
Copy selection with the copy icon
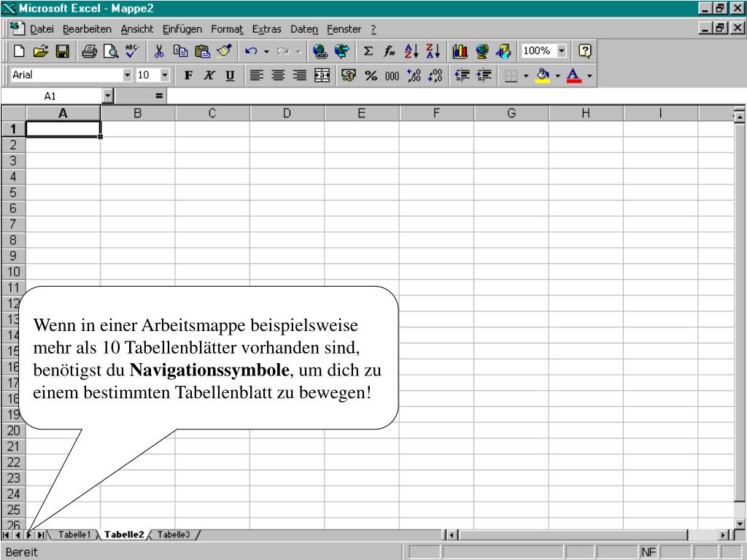coord(181,51)
